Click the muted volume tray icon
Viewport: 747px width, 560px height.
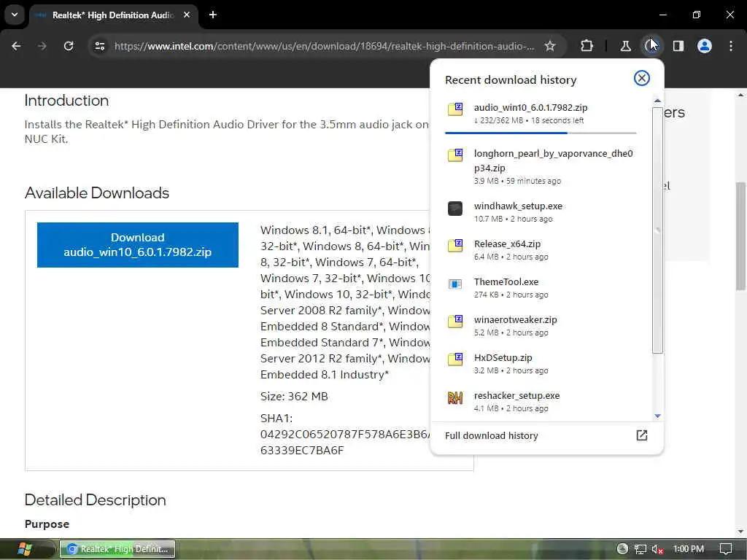click(657, 549)
